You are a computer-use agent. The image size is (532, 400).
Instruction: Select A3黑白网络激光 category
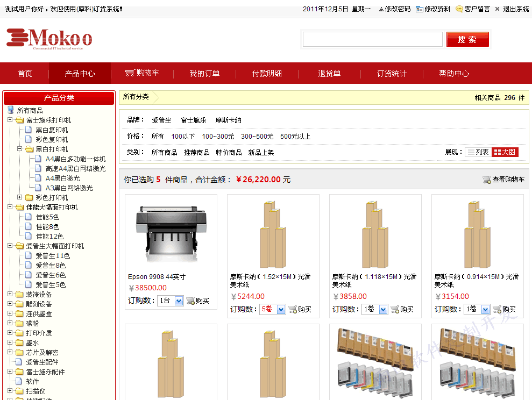(x=69, y=188)
